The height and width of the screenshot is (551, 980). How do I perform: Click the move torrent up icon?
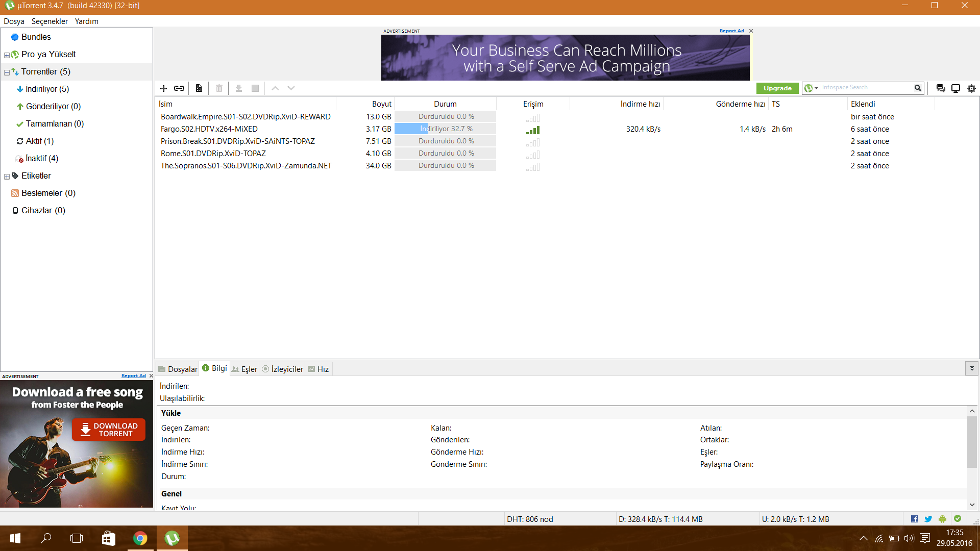275,87
